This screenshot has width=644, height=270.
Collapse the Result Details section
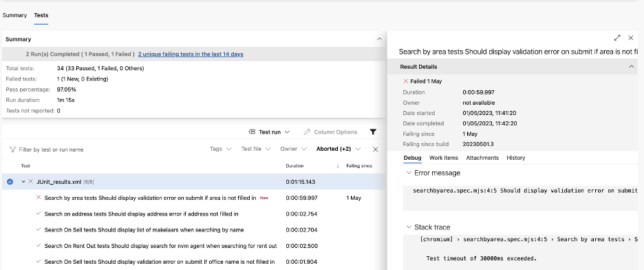[632, 67]
